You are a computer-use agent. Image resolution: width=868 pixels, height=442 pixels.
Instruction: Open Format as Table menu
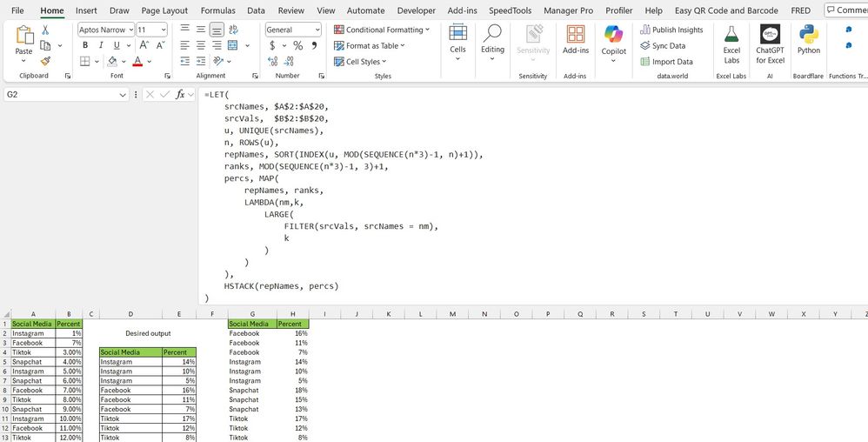click(370, 45)
